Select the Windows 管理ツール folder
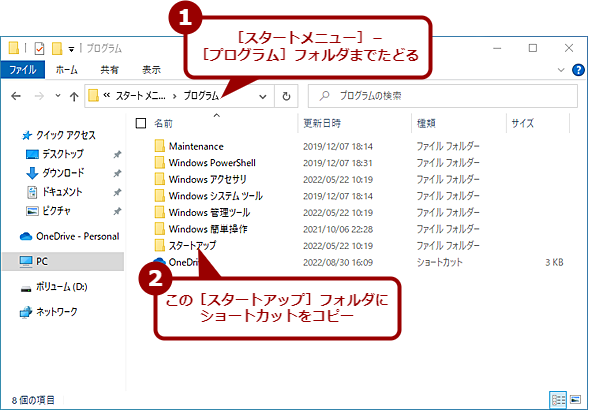 (x=209, y=212)
